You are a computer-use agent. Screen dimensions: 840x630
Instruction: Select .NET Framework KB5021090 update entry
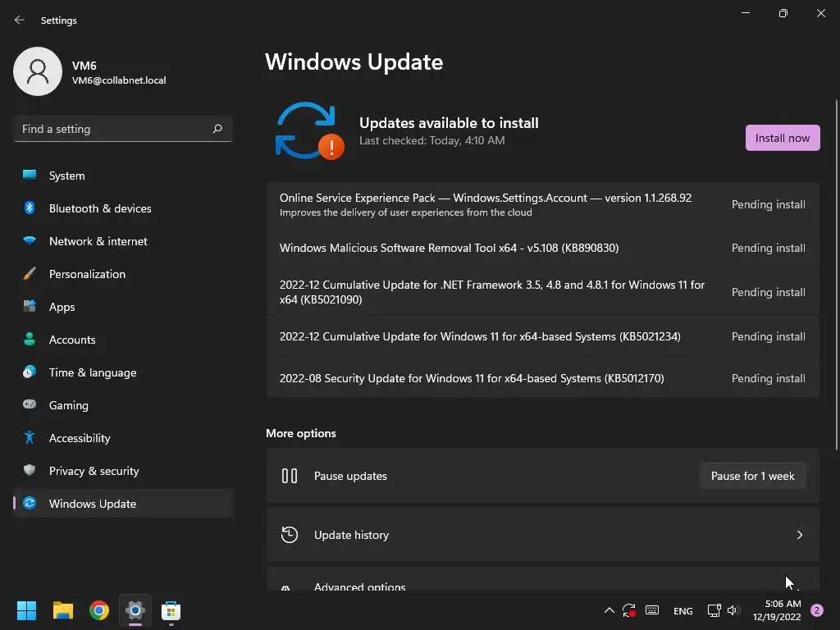pos(543,291)
